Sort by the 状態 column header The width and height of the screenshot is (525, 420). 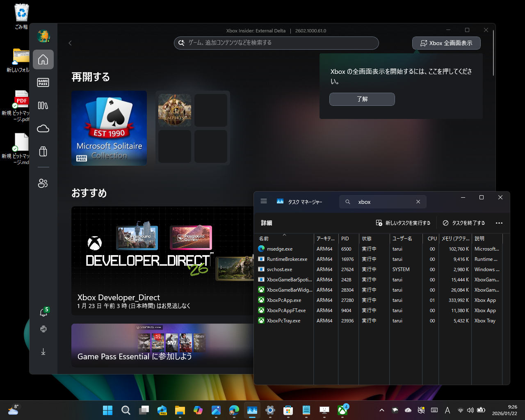[373, 238]
